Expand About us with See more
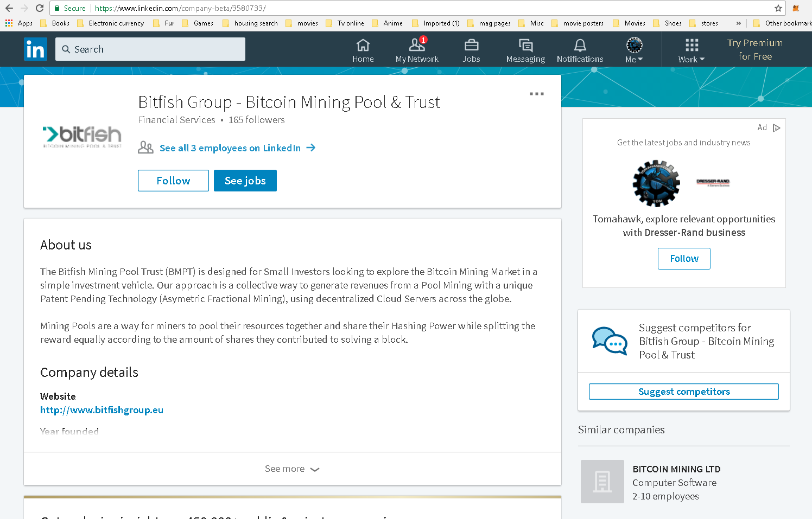The height and width of the screenshot is (519, 812). tap(292, 469)
